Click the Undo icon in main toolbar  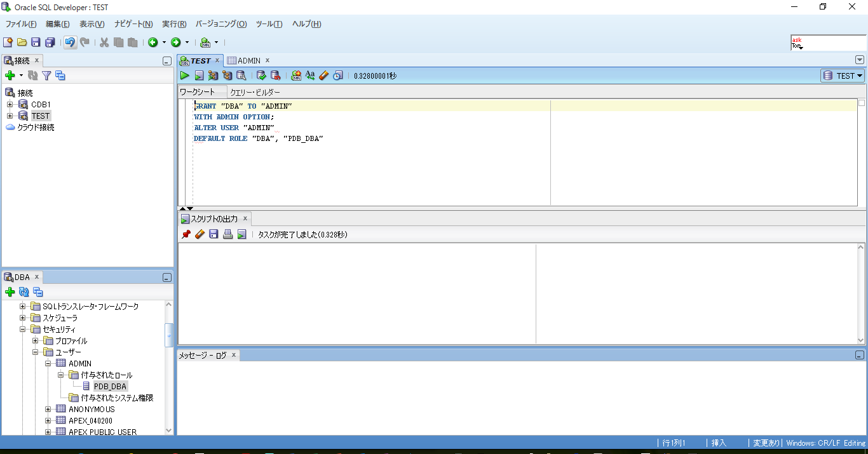tap(71, 43)
